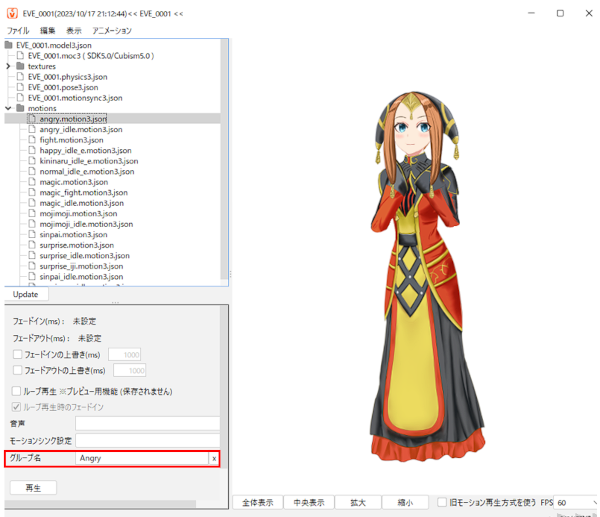Screen dimensions: 600x517
Task: Open the ファイル menu
Action: tap(18, 31)
